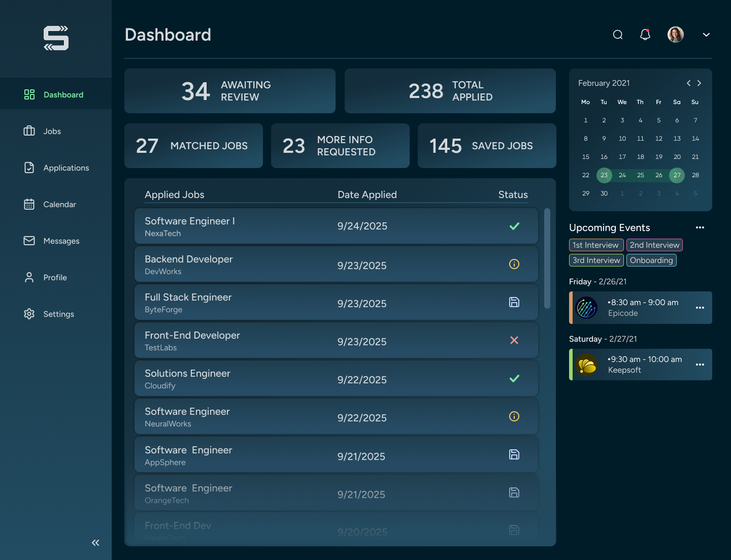Go to Applications in sidebar
This screenshot has width=731, height=560.
(x=66, y=168)
